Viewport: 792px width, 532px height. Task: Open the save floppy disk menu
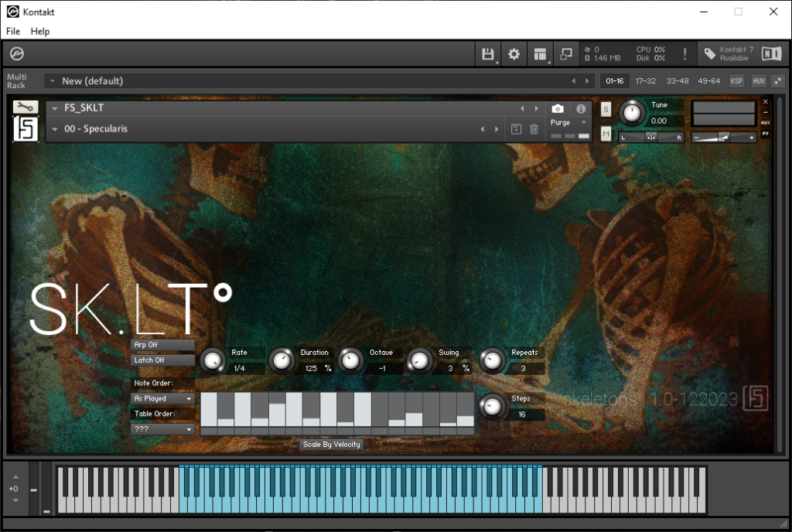[488, 54]
